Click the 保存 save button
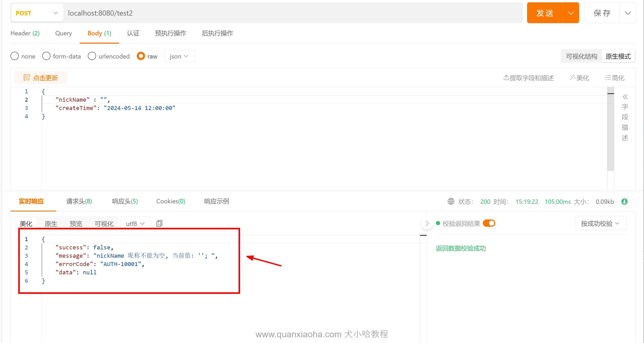The image size is (644, 343). (602, 13)
